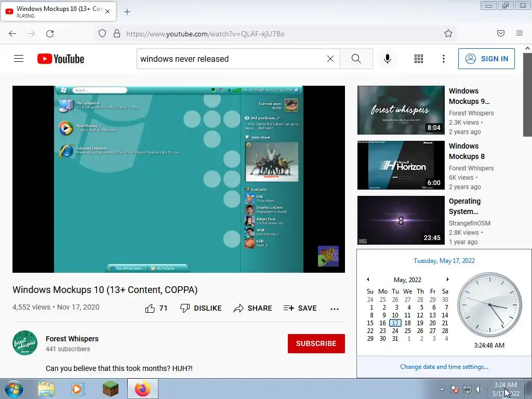Go back with the browser arrow
The image size is (532, 399).
(12, 34)
